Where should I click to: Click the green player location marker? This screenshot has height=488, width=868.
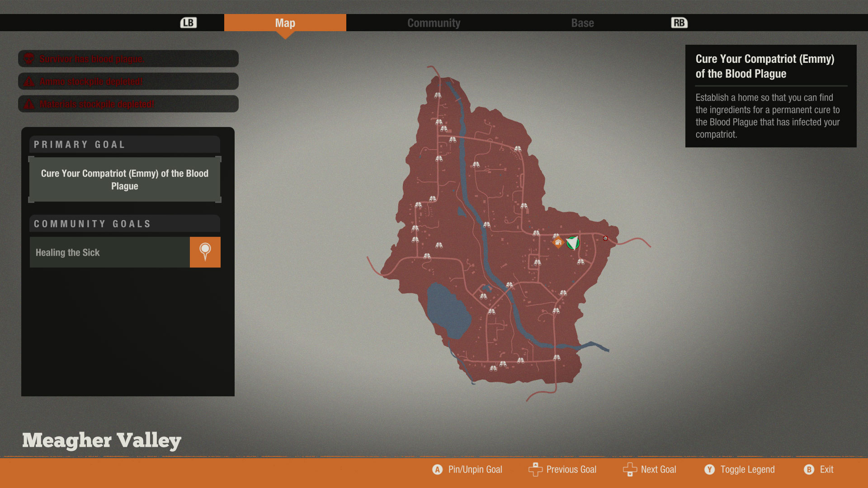coord(573,243)
